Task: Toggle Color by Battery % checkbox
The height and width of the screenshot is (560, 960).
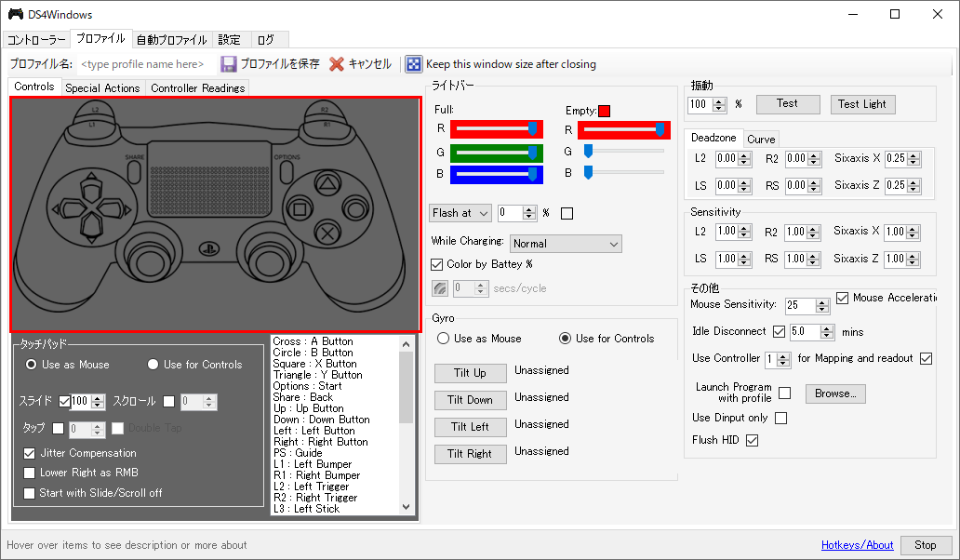Action: click(436, 264)
